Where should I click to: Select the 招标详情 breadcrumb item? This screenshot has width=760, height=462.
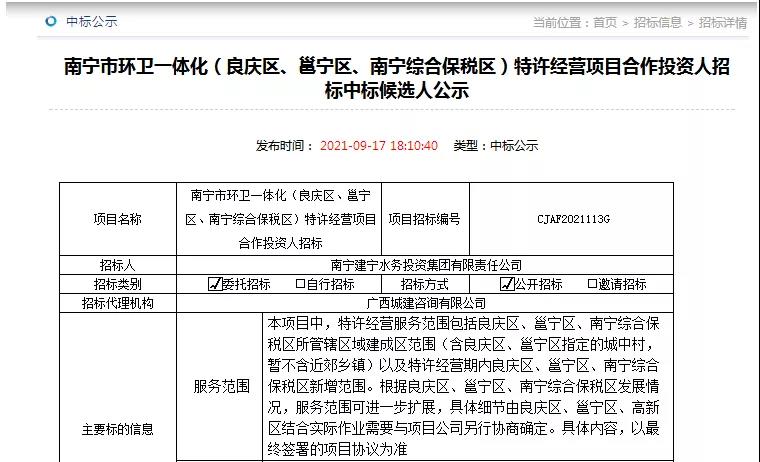(x=723, y=23)
